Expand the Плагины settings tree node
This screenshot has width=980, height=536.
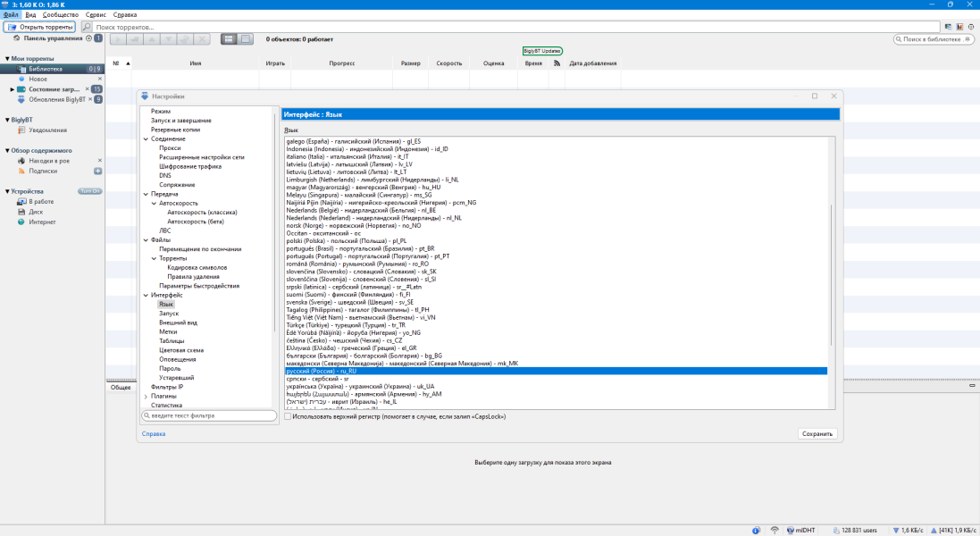coord(146,396)
